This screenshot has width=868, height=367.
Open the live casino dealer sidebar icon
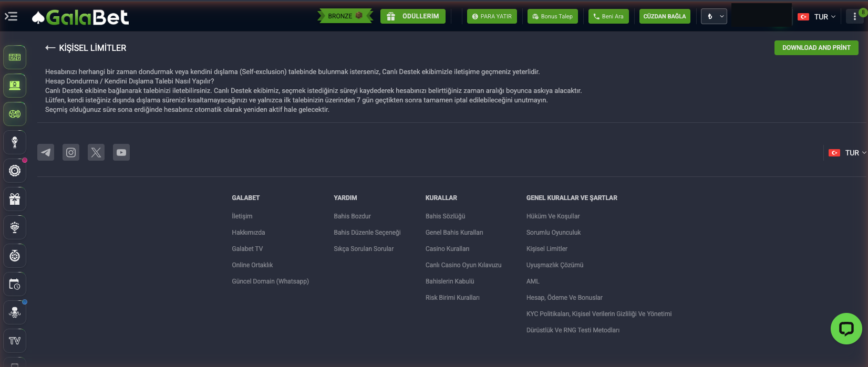click(15, 86)
